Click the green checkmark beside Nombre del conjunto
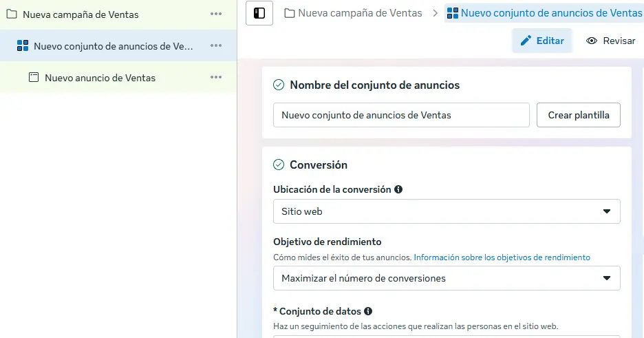This screenshot has height=338, width=644. point(279,85)
